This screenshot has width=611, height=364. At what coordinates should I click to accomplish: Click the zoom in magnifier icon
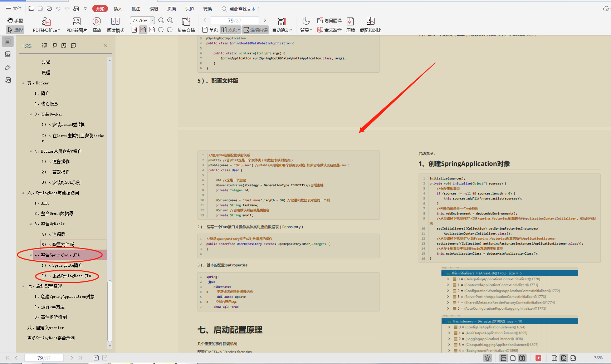tap(171, 21)
